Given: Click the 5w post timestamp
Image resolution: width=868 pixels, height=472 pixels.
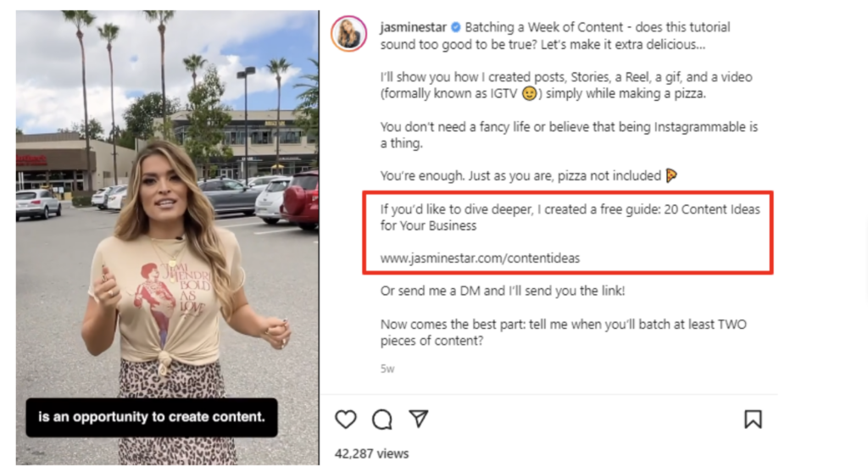Looking at the screenshot, I should pos(387,369).
